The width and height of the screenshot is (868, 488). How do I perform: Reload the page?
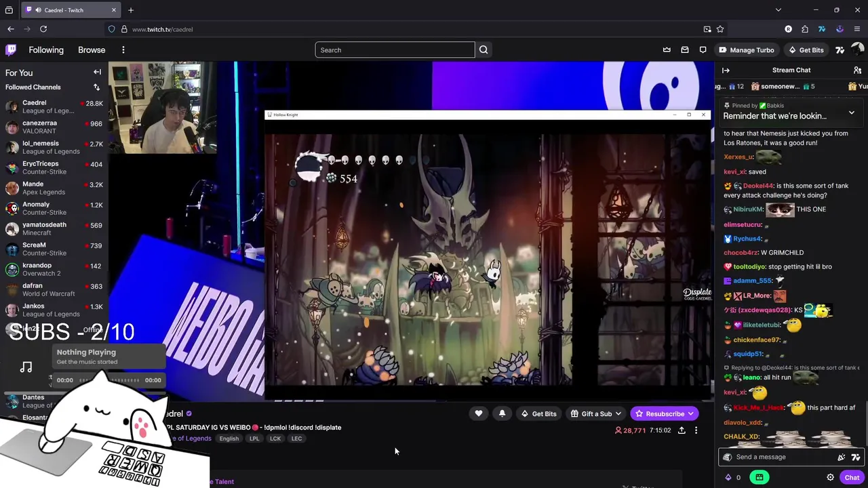[43, 29]
